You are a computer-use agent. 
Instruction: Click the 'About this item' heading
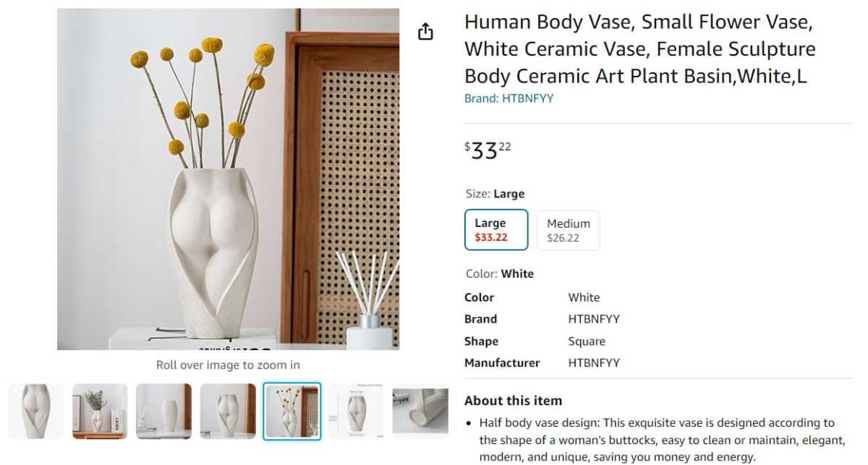tap(513, 401)
